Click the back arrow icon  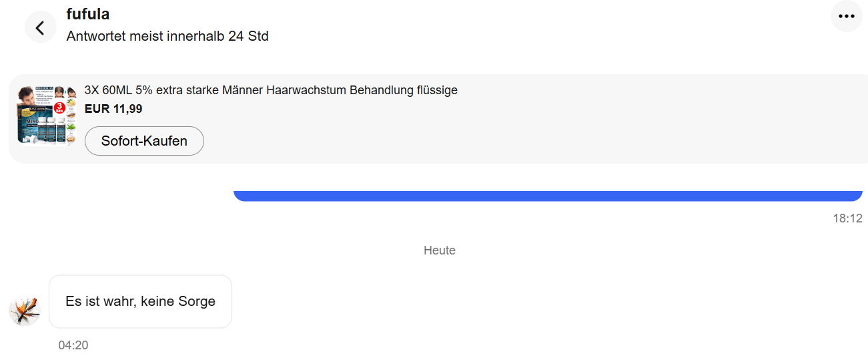coord(40,27)
